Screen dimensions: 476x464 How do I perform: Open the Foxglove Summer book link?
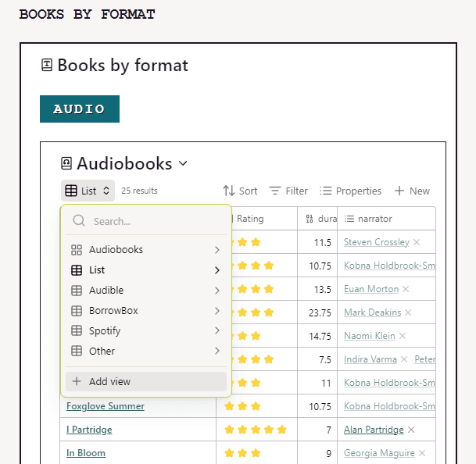click(x=106, y=406)
